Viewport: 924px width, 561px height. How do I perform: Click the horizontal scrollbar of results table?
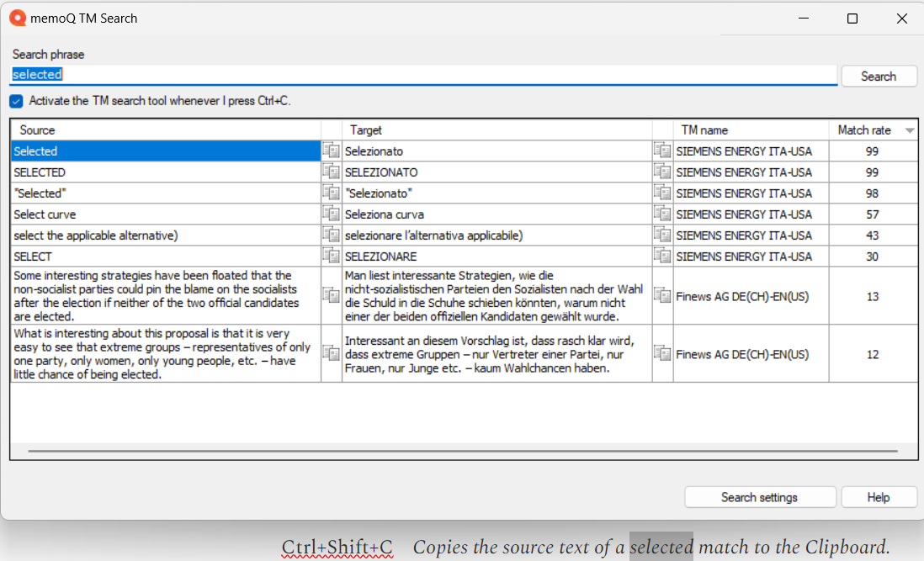click(x=463, y=451)
